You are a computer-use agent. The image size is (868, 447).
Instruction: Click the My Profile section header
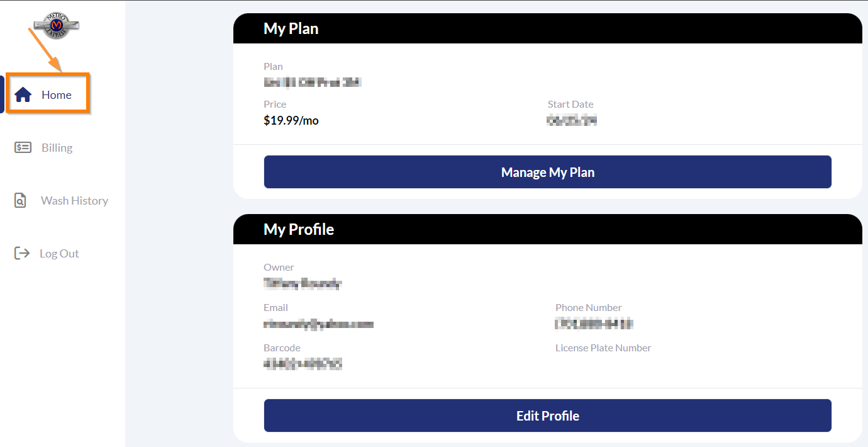pyautogui.click(x=299, y=229)
